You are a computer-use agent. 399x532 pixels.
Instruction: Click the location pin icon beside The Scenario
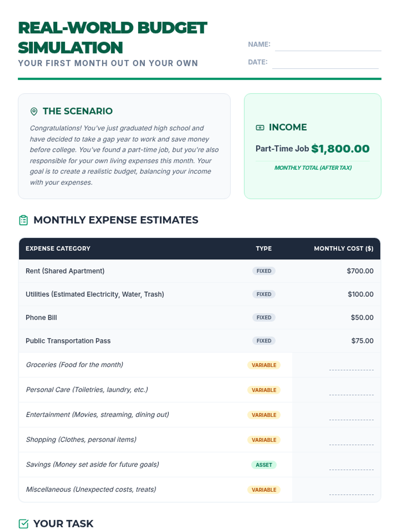pyautogui.click(x=34, y=111)
